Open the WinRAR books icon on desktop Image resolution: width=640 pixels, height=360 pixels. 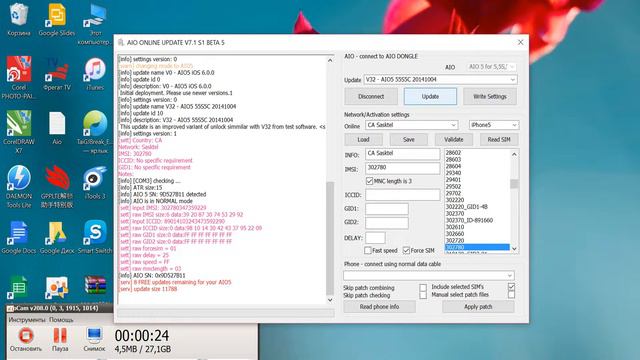tap(95, 286)
